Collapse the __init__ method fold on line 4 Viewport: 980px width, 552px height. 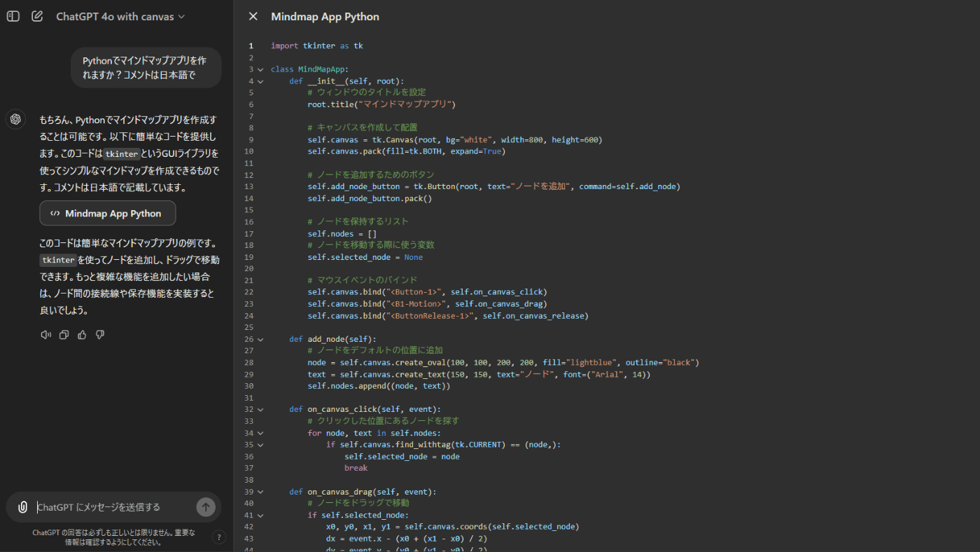(x=260, y=81)
